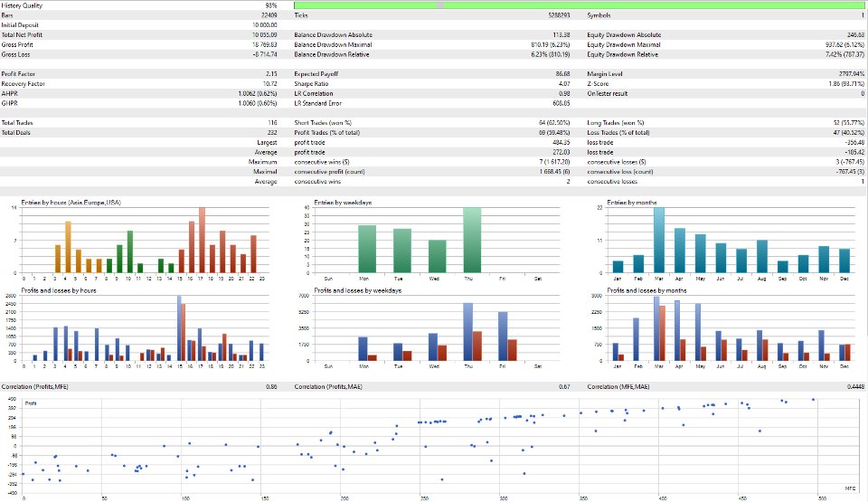The image size is (868, 502).
Task: Select the 'Expected Payoff' label
Action: pyautogui.click(x=316, y=74)
